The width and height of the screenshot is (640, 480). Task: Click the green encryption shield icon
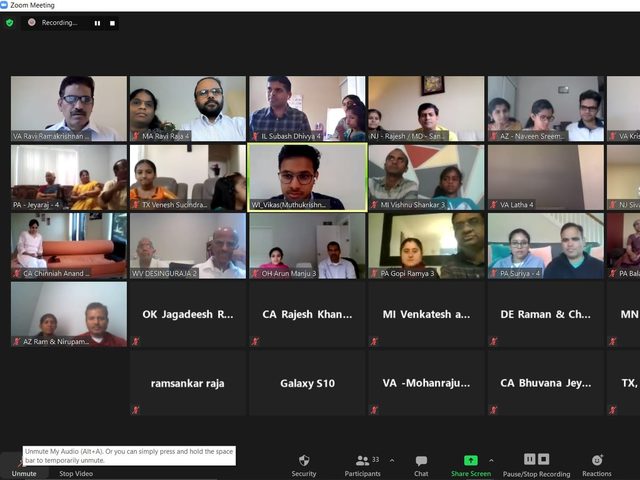click(x=9, y=23)
